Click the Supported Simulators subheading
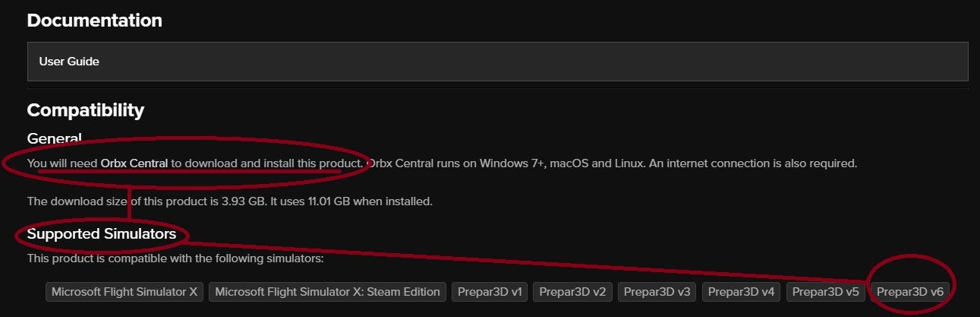The height and width of the screenshot is (317, 980). (102, 234)
